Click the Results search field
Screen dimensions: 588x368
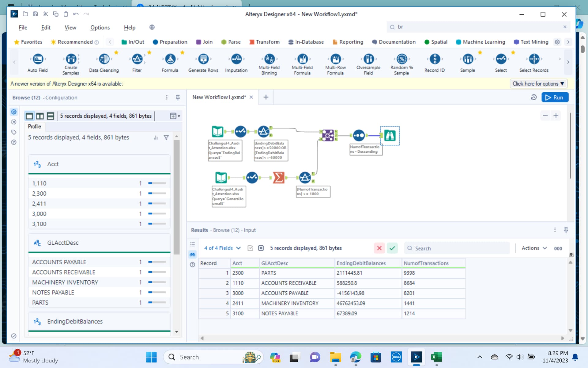[457, 248]
